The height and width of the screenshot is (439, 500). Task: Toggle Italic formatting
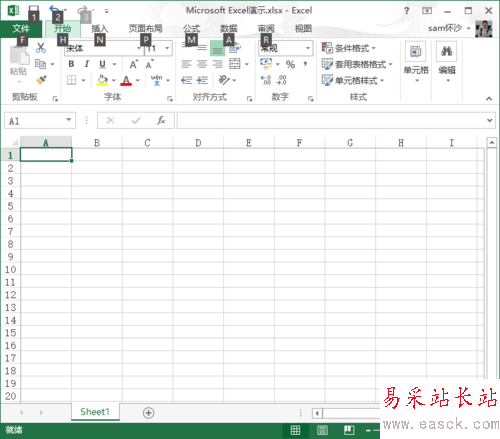pyautogui.click(x=87, y=64)
